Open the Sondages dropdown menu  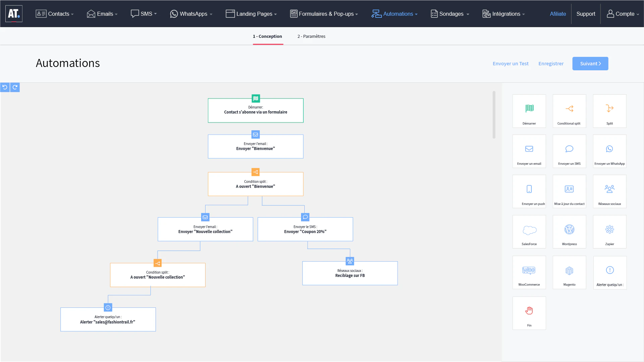(450, 14)
